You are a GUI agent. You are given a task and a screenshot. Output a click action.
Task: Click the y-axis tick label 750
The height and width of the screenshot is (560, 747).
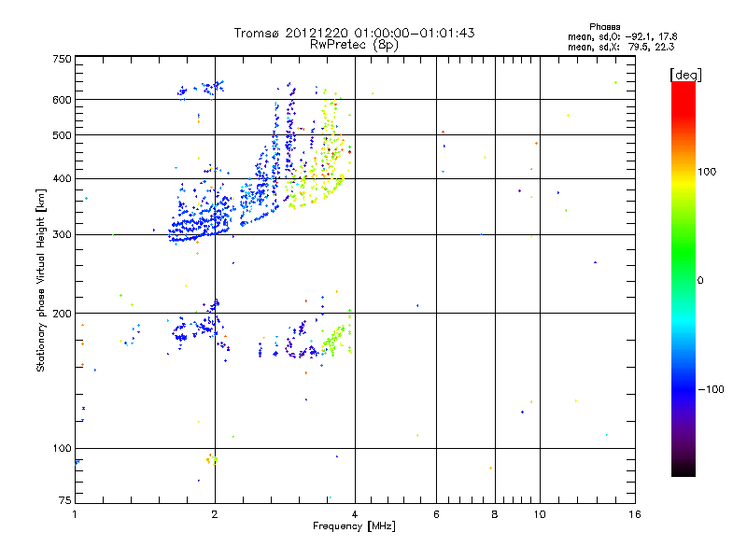62,59
